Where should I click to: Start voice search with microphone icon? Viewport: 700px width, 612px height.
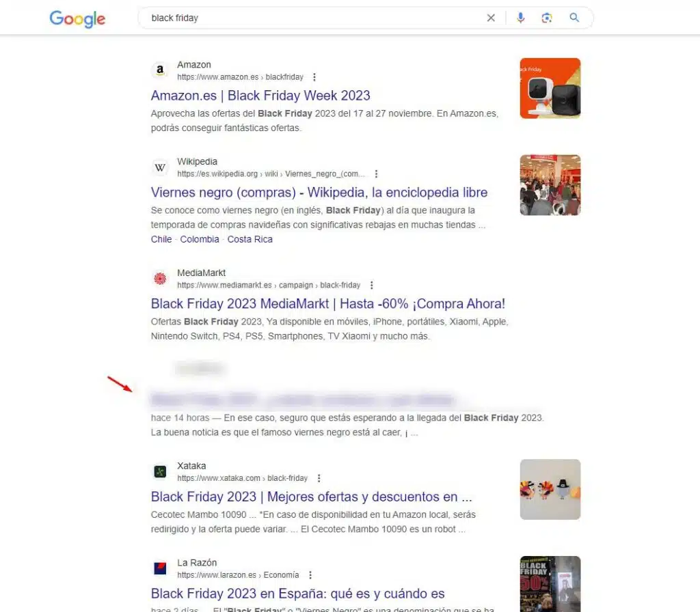click(x=520, y=18)
